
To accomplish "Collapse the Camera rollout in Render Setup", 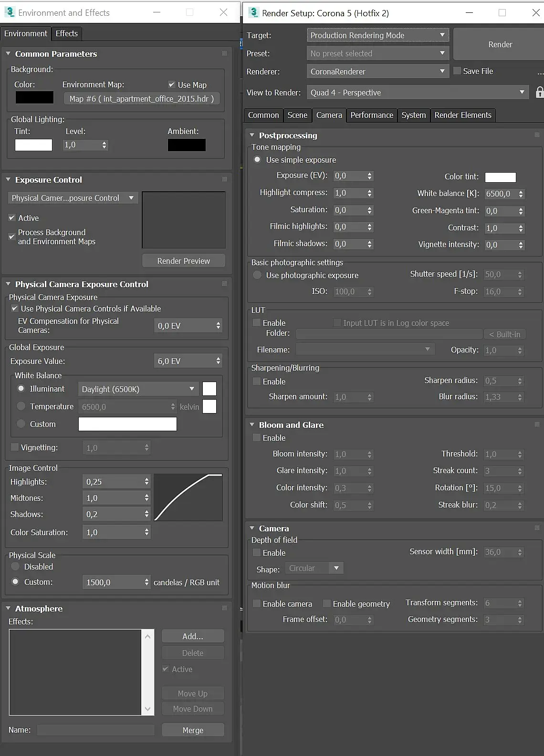I will (252, 528).
